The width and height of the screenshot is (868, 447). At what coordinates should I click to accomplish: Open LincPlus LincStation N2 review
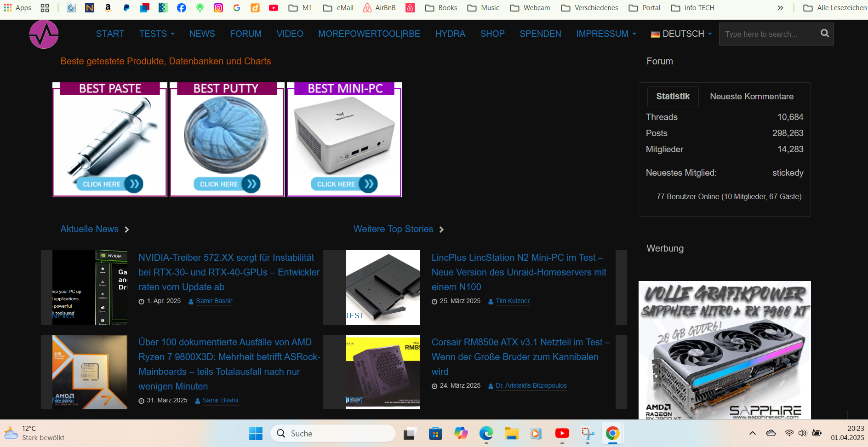click(519, 272)
